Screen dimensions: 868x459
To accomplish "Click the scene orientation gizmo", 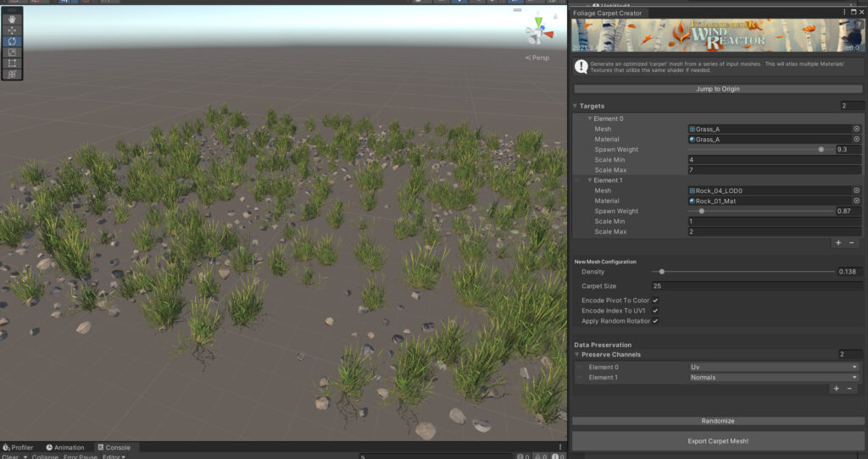I will point(535,32).
